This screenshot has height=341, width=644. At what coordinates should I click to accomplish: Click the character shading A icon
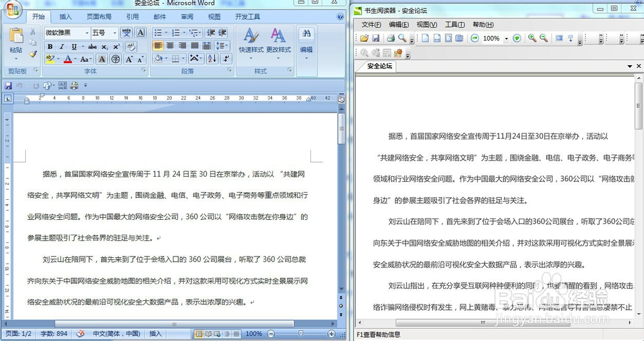pyautogui.click(x=102, y=59)
